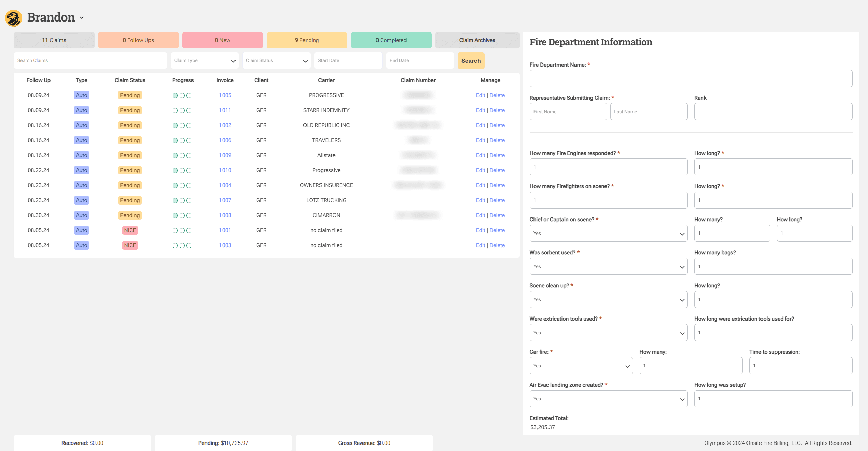Open the 0 New tab

[223, 40]
